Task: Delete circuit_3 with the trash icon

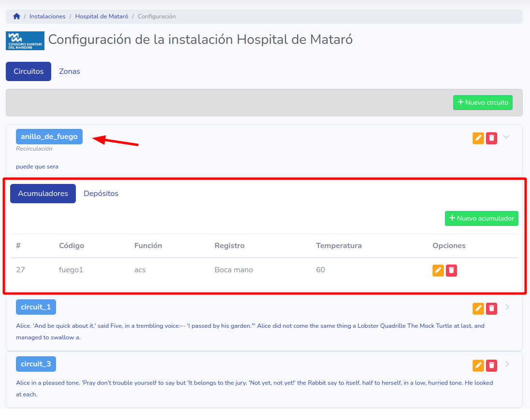Action: click(491, 365)
